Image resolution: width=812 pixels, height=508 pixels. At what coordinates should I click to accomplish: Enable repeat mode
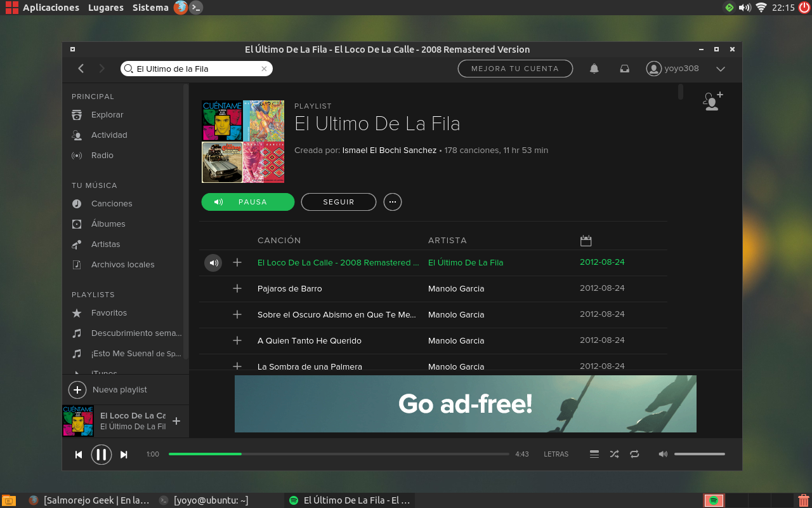click(x=634, y=454)
